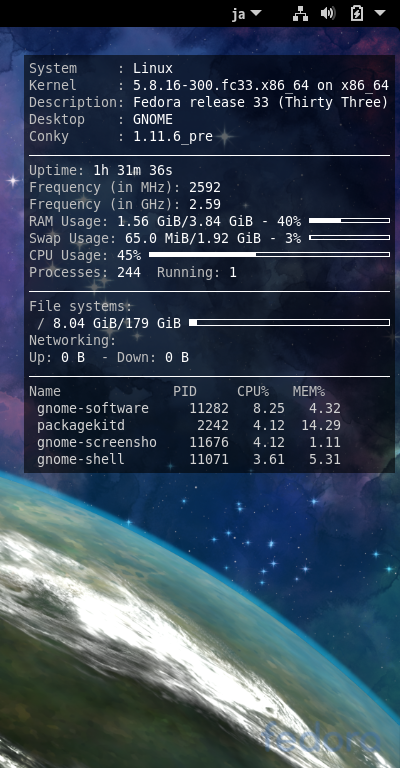Click the wired network icon
Image resolution: width=400 pixels, height=768 pixels.
(300, 13)
